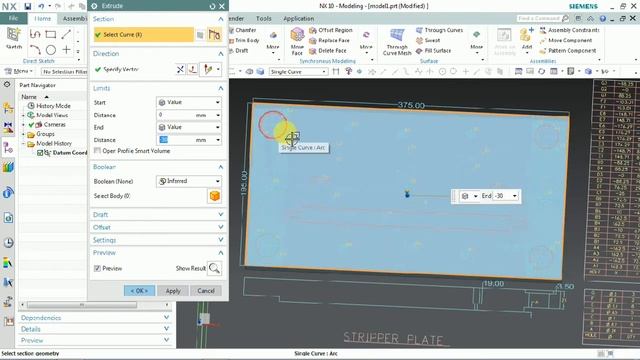The image size is (640, 360).
Task: Click the Surface More button
Action: 476,42
